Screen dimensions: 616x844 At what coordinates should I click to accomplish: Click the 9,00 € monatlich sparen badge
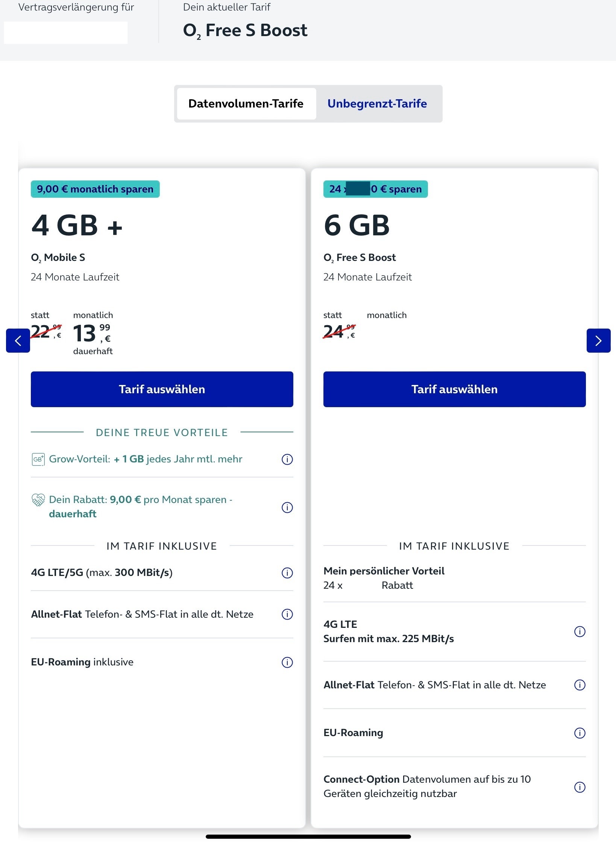pyautogui.click(x=95, y=189)
